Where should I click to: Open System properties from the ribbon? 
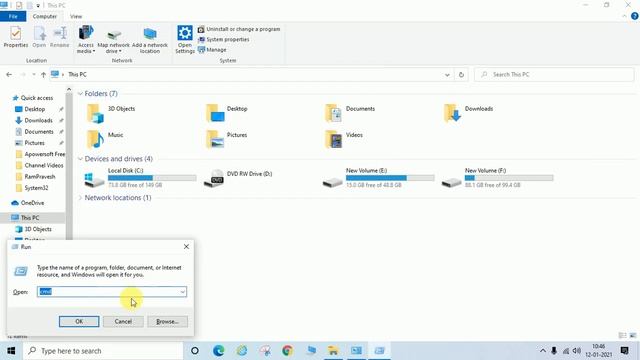(224, 40)
